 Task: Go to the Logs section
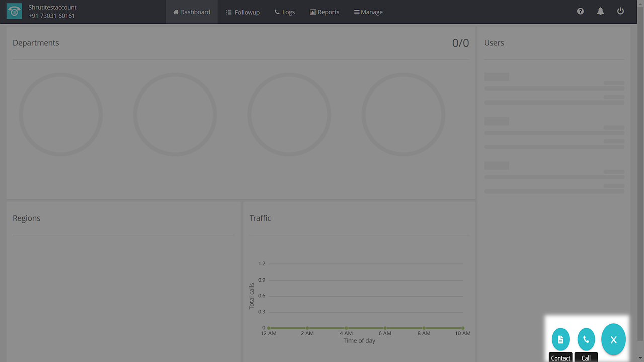pyautogui.click(x=285, y=12)
